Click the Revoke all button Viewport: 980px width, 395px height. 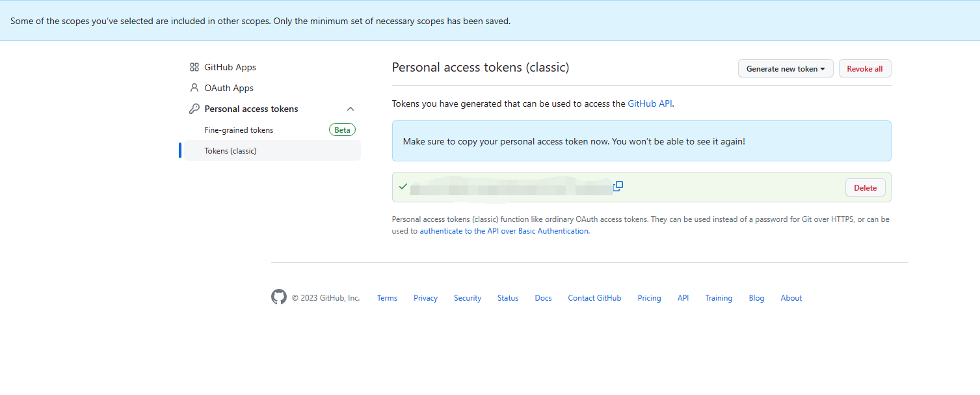coord(865,68)
